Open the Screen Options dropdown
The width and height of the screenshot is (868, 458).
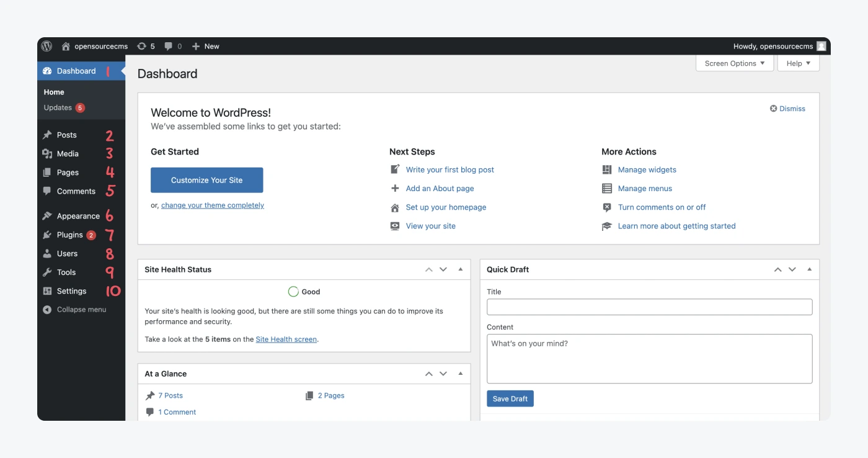[x=734, y=63]
